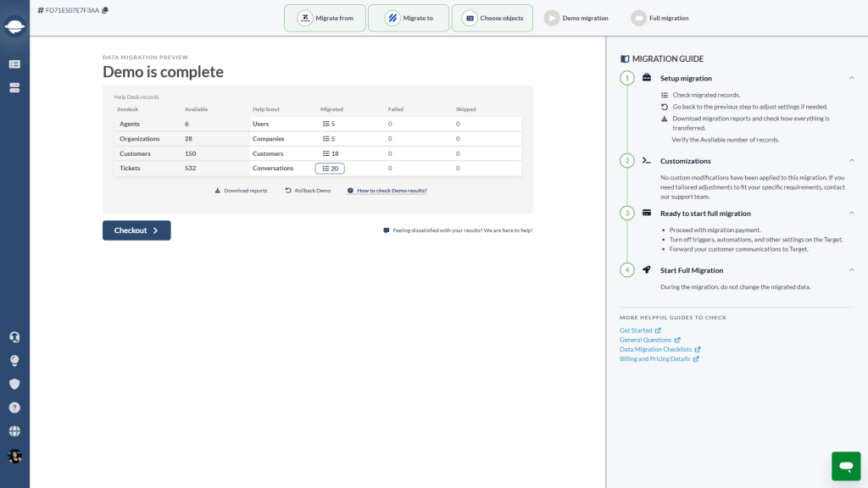Click available count 532
The width and height of the screenshot is (868, 488).
point(191,169)
